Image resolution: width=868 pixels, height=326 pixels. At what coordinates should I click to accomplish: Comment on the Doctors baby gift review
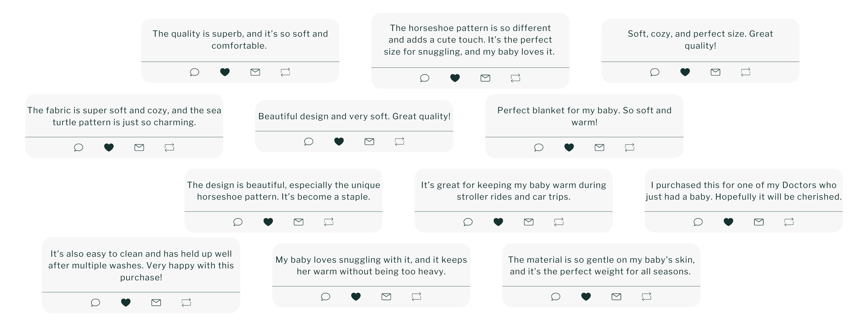click(x=698, y=222)
